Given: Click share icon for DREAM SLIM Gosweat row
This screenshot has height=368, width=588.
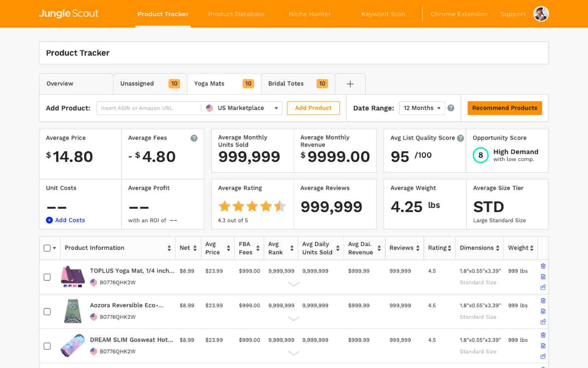Looking at the screenshot, I should 543,356.
